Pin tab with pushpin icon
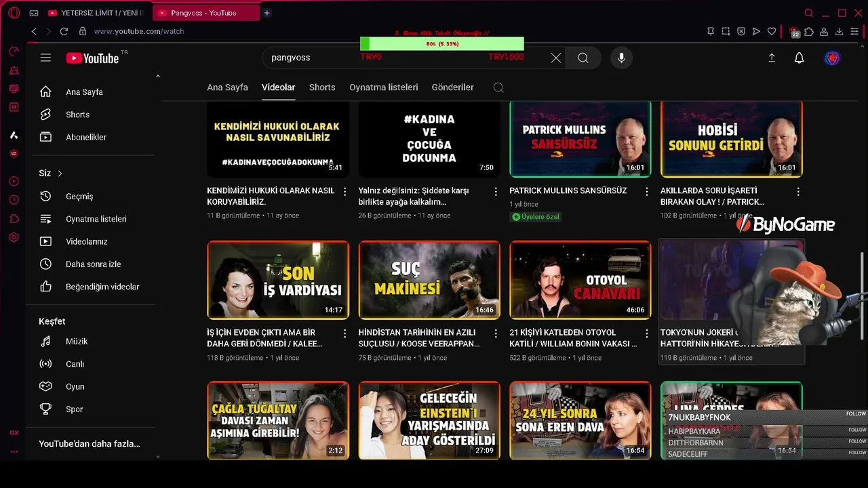The height and width of the screenshot is (488, 868). (x=711, y=31)
